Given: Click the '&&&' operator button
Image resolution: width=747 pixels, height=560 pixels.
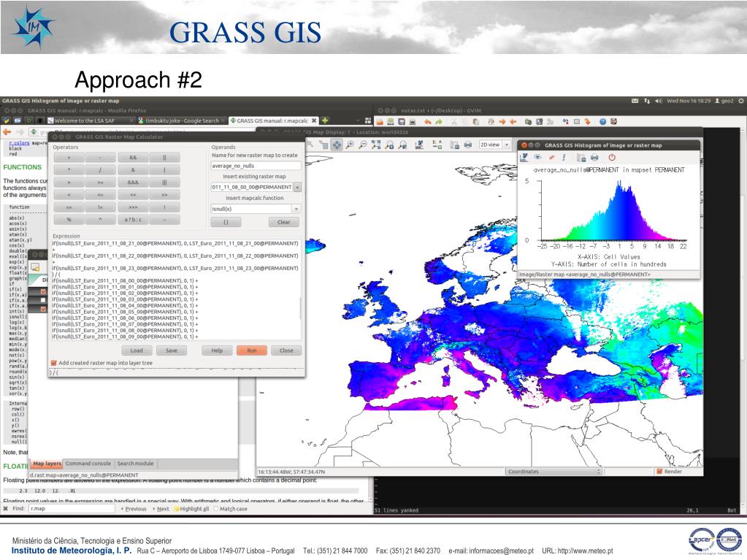Looking at the screenshot, I should click(133, 183).
